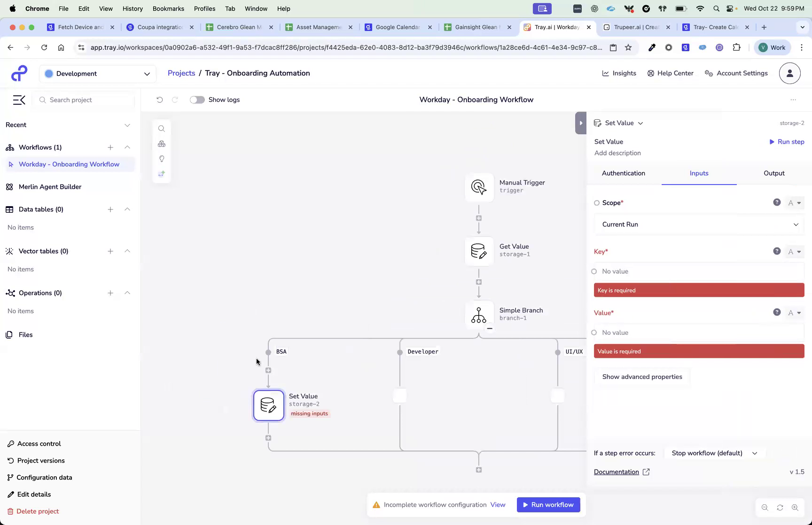
Task: Click the reset zoom icon at bottom right
Action: point(780,507)
